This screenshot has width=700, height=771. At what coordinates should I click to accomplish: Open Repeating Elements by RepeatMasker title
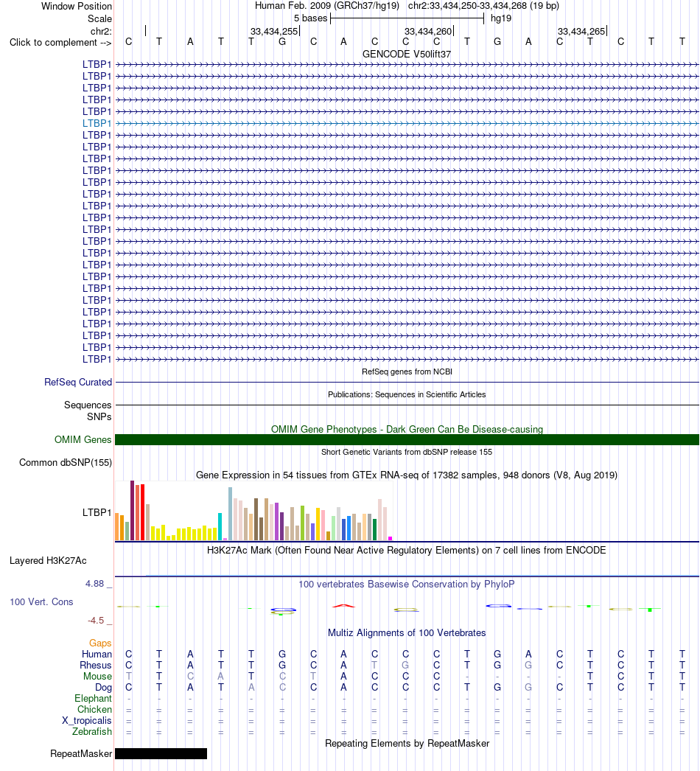coord(407,744)
